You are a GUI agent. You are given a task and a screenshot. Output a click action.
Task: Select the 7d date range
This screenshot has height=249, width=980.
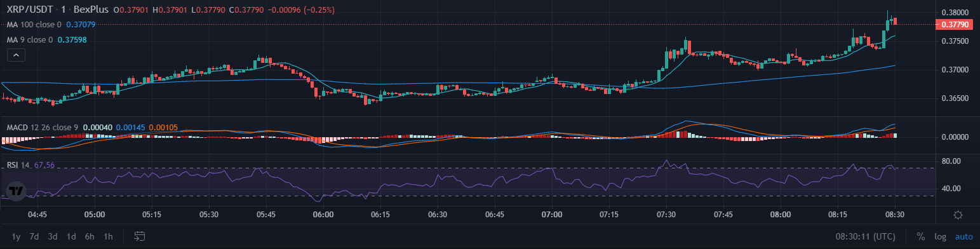34,236
